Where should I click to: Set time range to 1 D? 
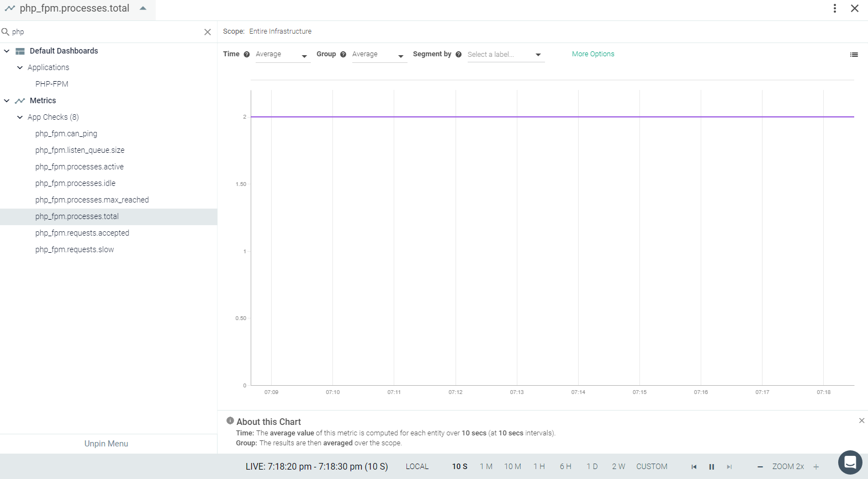(x=592, y=467)
